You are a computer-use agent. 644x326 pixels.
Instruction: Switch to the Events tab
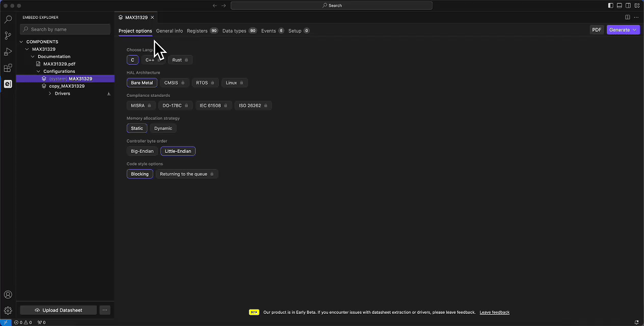pos(273,31)
